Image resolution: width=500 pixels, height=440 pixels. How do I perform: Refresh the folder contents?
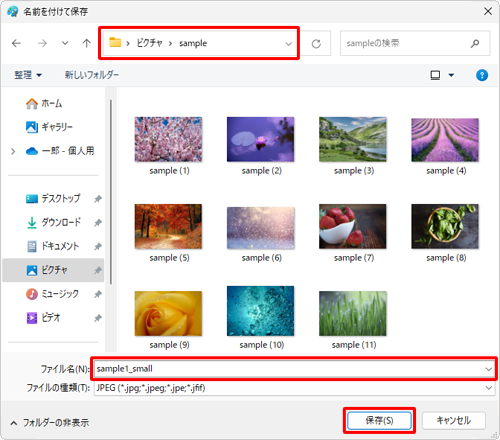click(x=316, y=44)
